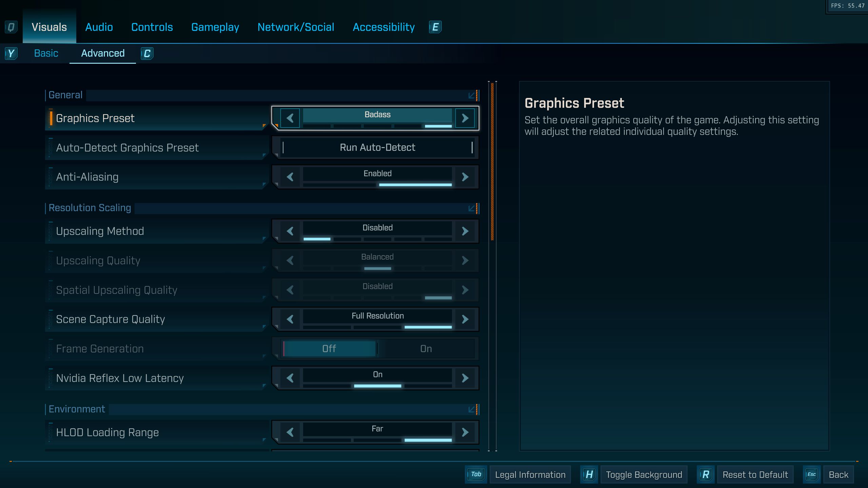Click the C key sub-tab icon
868x488 pixels.
click(x=147, y=54)
